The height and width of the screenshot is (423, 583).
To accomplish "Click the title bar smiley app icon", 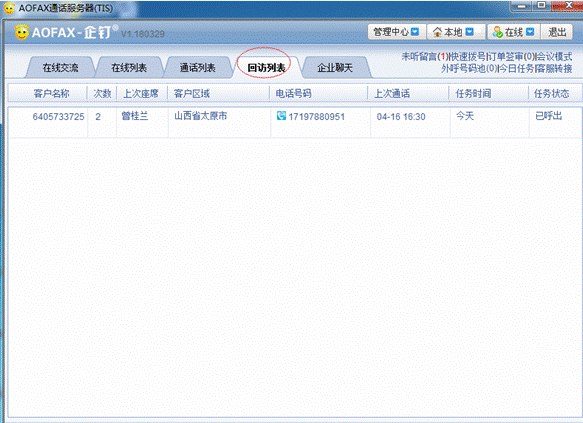I will click(9, 8).
